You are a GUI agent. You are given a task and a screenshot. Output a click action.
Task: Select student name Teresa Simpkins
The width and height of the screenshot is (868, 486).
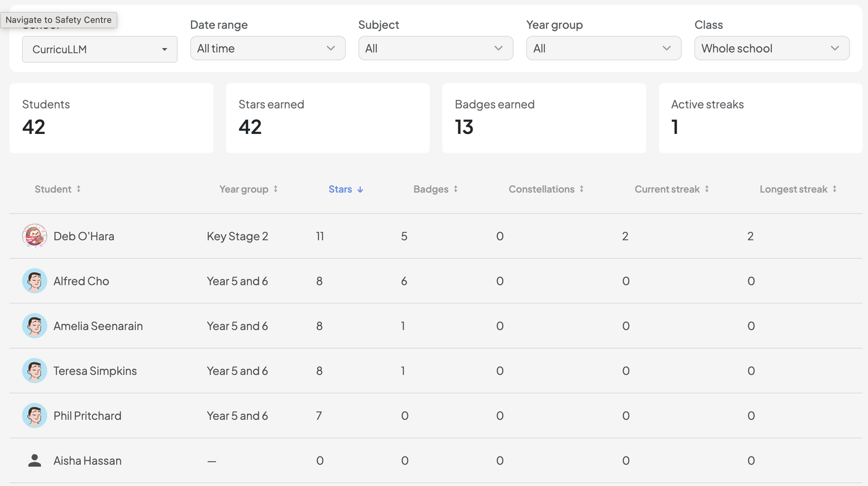95,371
